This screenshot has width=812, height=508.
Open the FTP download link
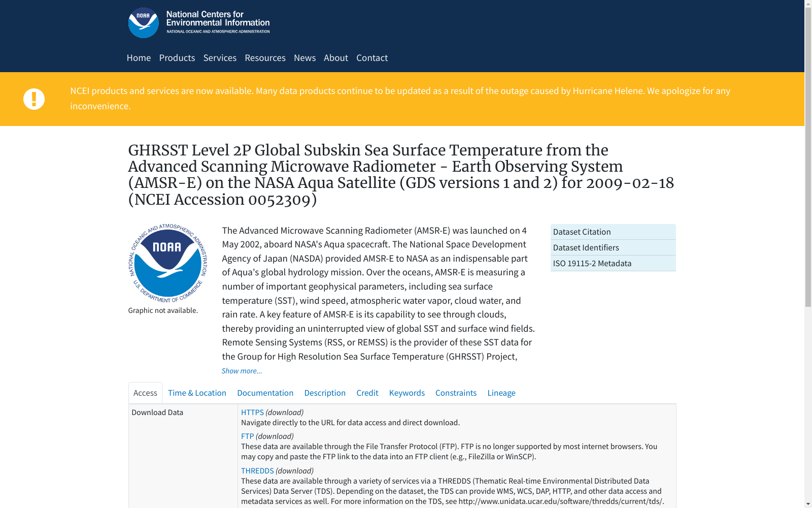click(247, 436)
